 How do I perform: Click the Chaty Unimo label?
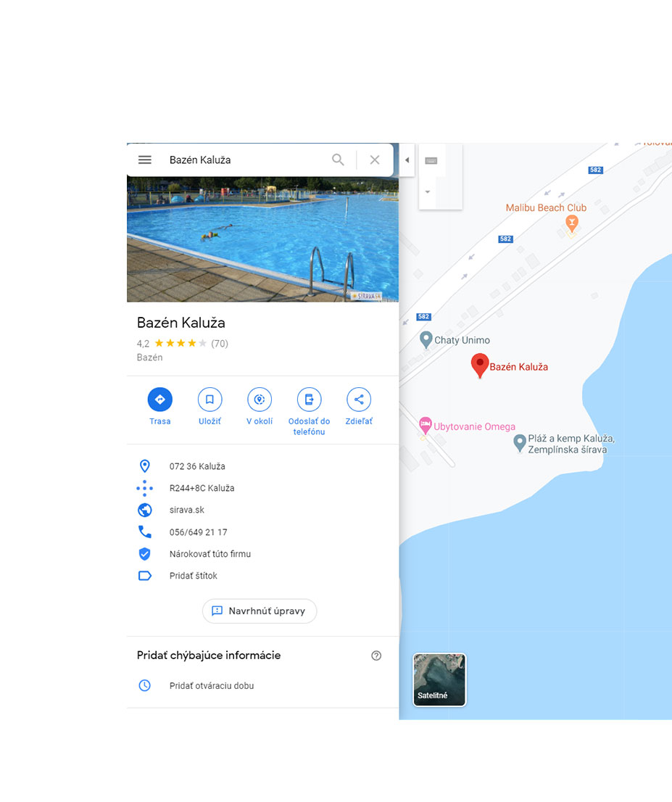(462, 340)
